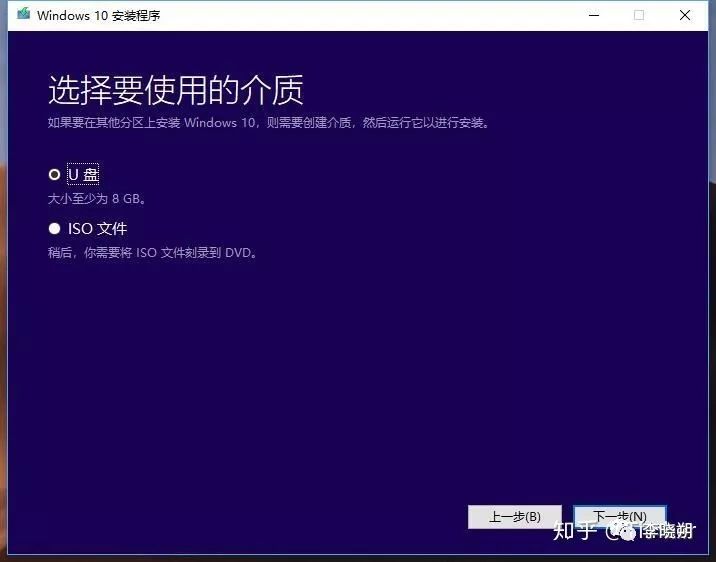Click the 下一步(N) button
The image size is (716, 562).
[620, 516]
